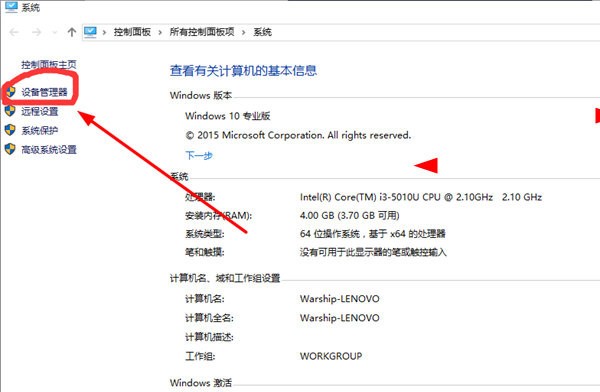Click the Windows 版本 section header
This screenshot has width=600, height=392.
pos(201,95)
